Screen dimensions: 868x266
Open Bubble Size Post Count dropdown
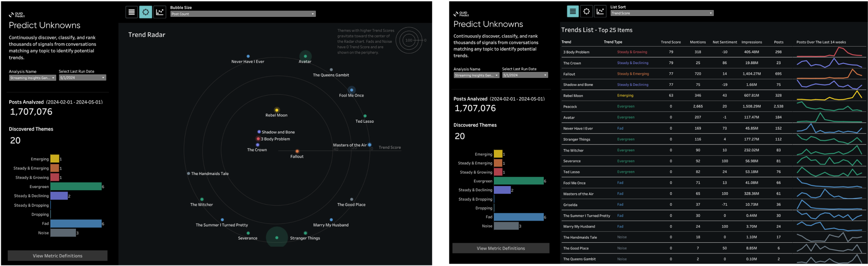243,14
